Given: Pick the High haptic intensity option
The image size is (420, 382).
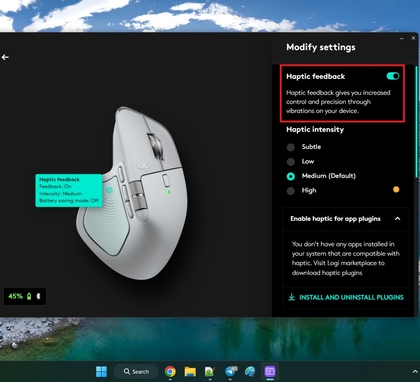Looking at the screenshot, I should coord(291,191).
